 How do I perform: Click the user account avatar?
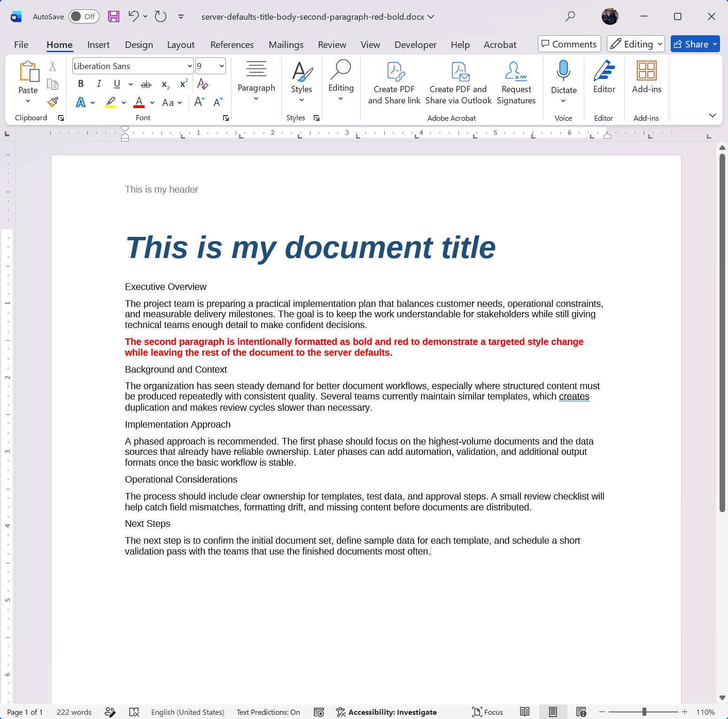(610, 16)
